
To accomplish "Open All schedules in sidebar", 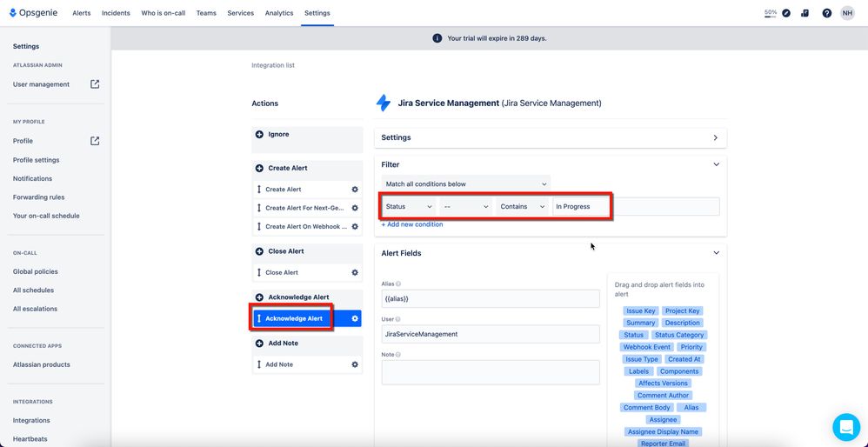I will [x=33, y=290].
